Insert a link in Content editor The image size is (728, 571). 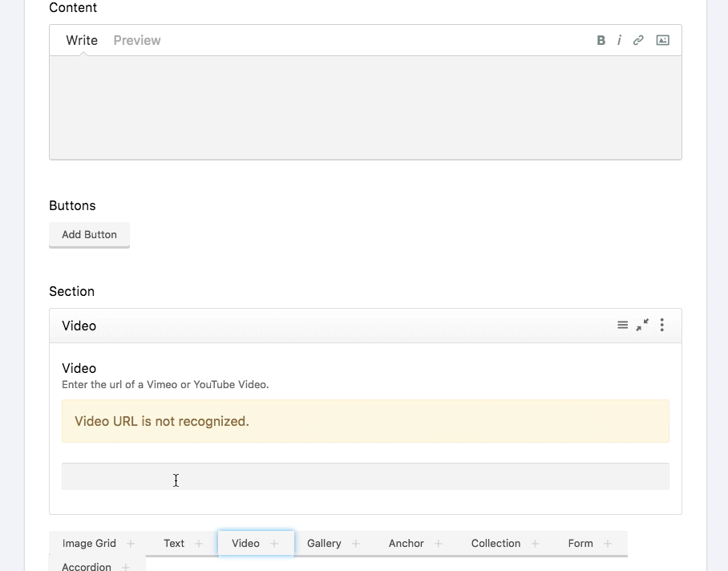tap(638, 40)
